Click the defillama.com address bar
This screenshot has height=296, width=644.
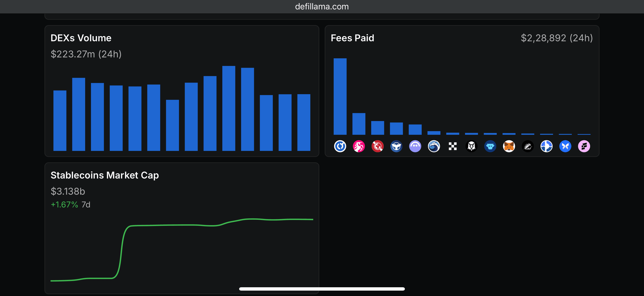322,7
